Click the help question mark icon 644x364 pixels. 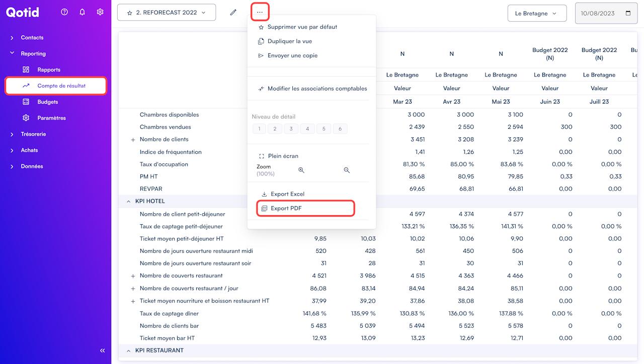64,12
